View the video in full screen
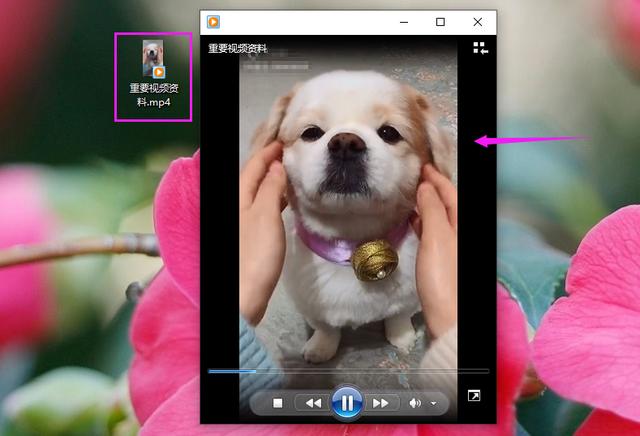This screenshot has height=436, width=640. tap(474, 395)
